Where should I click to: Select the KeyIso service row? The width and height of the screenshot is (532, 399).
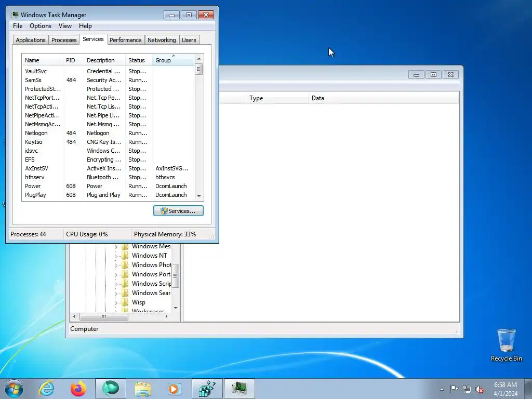108,142
